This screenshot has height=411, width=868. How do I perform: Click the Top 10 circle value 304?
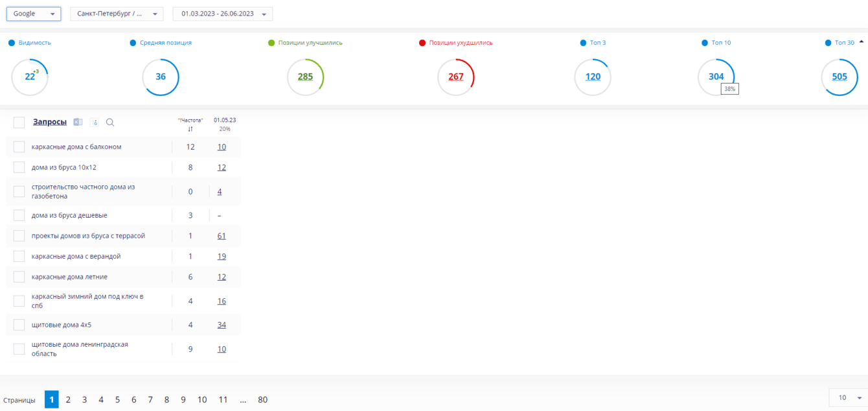[716, 76]
